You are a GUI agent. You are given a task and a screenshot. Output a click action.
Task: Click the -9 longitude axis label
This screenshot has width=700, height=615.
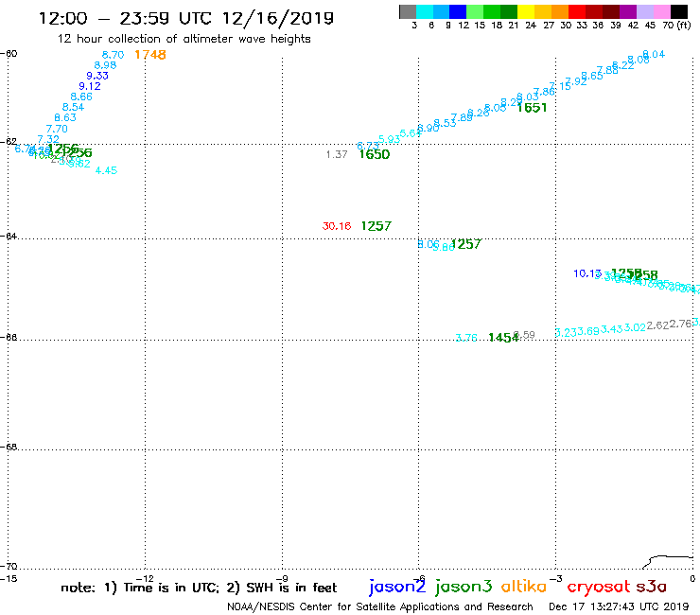[282, 579]
